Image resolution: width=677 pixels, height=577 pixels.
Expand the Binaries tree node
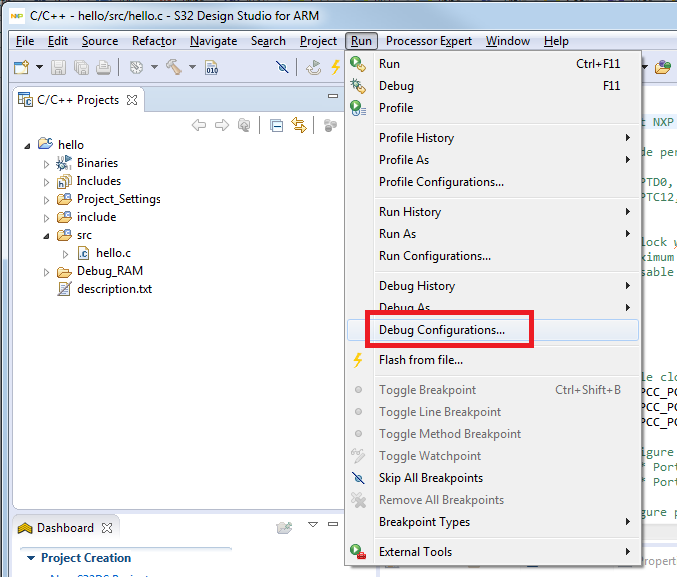(46, 164)
